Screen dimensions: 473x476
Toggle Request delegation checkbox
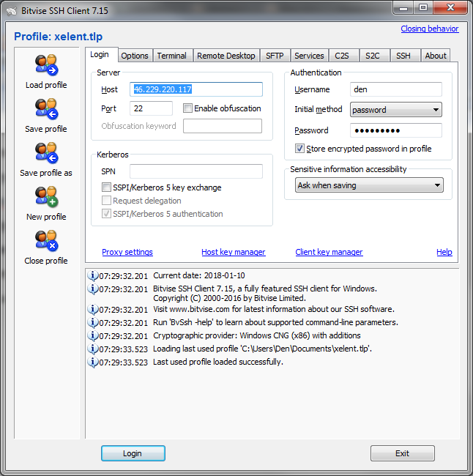pos(106,201)
